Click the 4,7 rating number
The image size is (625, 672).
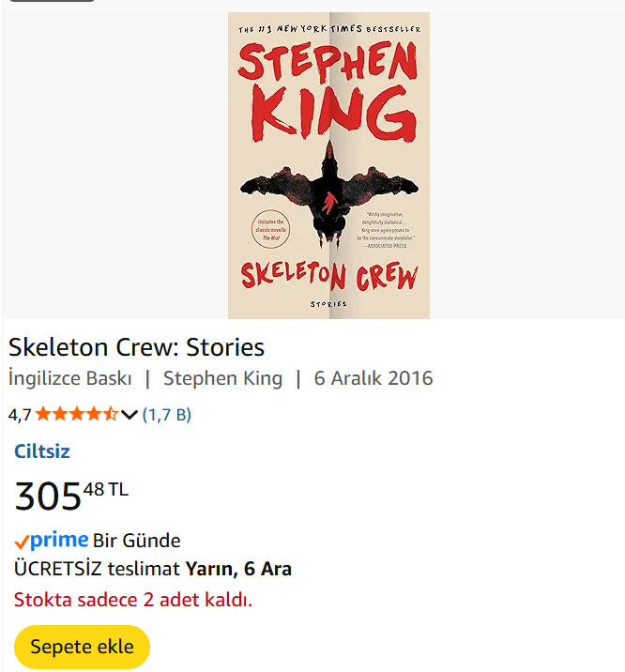[20, 414]
